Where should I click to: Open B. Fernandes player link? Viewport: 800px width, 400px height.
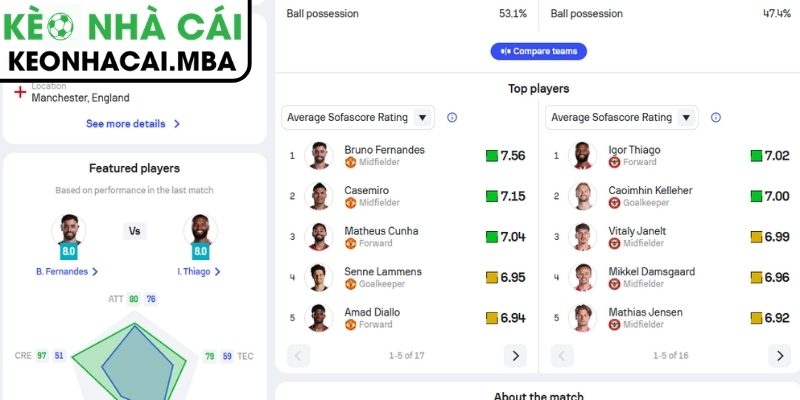point(67,271)
